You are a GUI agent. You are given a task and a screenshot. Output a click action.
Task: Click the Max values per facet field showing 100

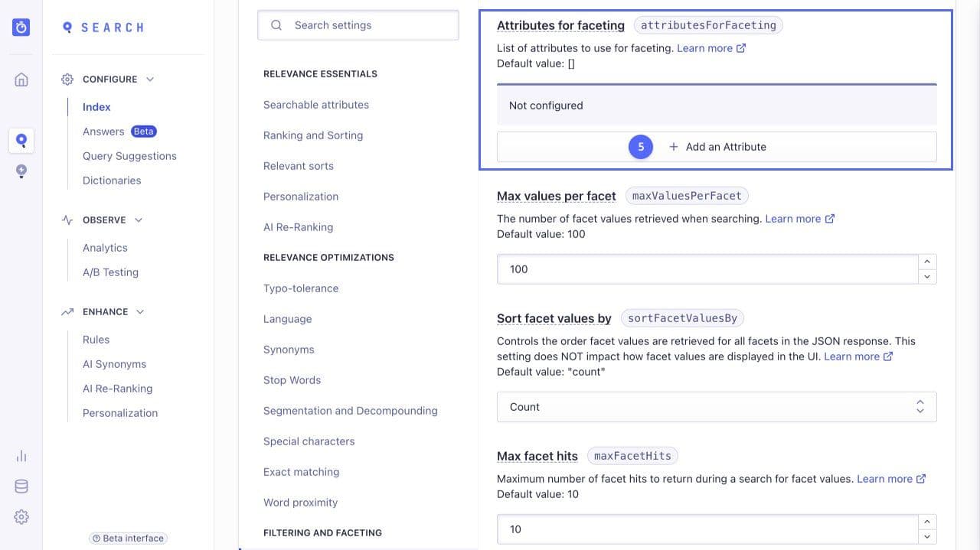[707, 269]
